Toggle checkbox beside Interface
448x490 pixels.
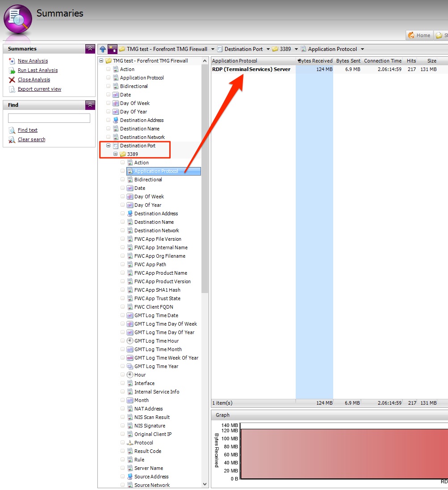pyautogui.click(x=123, y=383)
